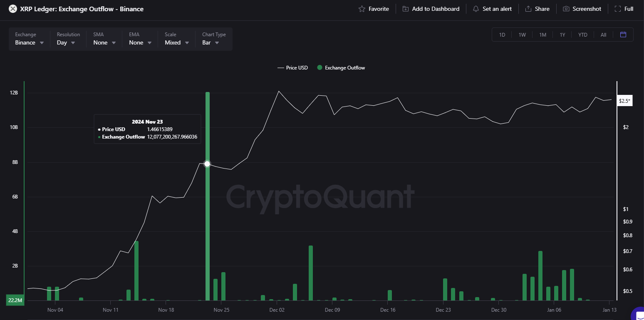Viewport: 644px width, 320px height.
Task: Open Full screen view icon
Action: point(618,9)
